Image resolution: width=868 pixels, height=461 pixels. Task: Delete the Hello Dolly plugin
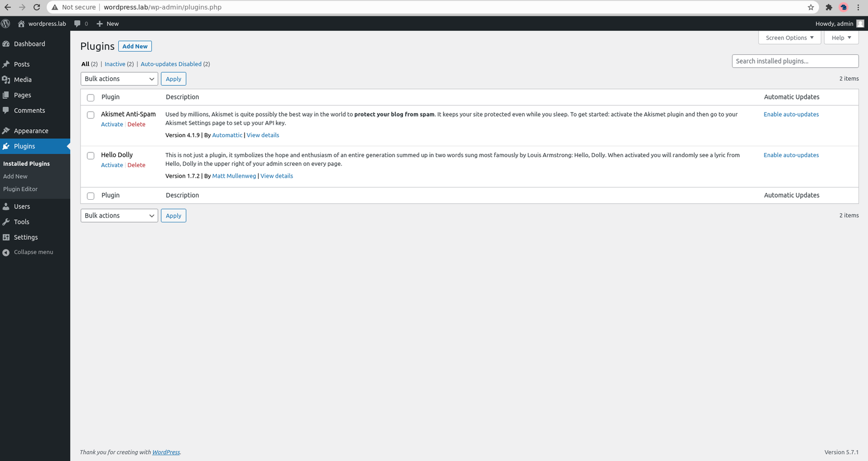(x=136, y=165)
